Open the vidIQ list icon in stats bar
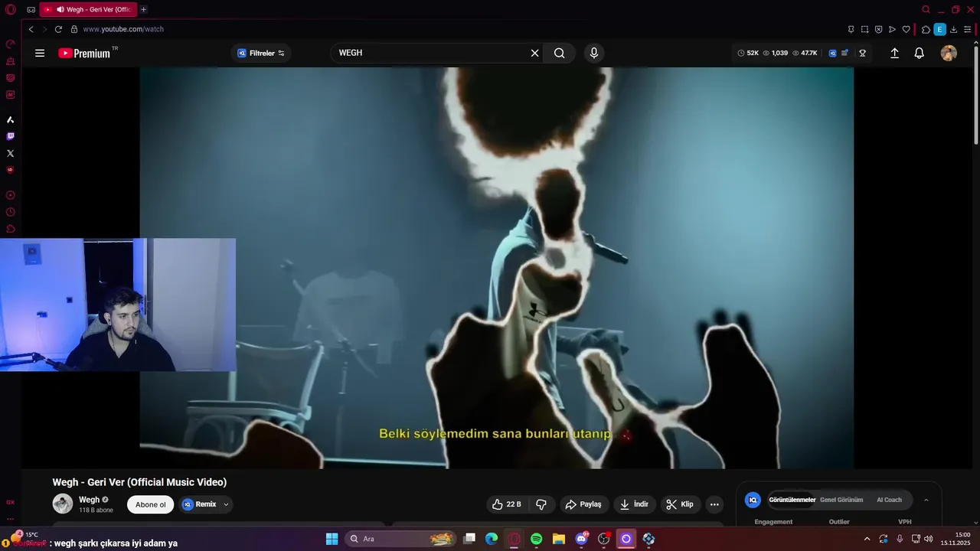Screen dimensions: 980x551 coord(844,53)
